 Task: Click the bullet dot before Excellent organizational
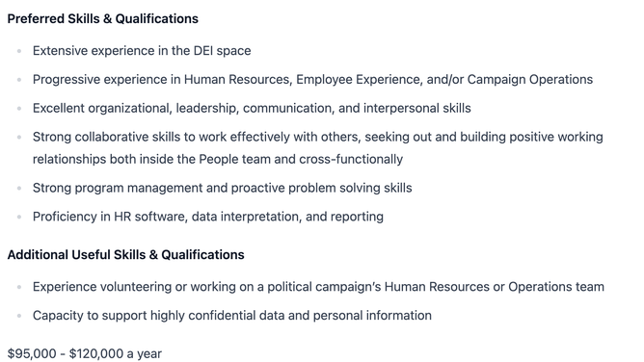pyautogui.click(x=19, y=109)
